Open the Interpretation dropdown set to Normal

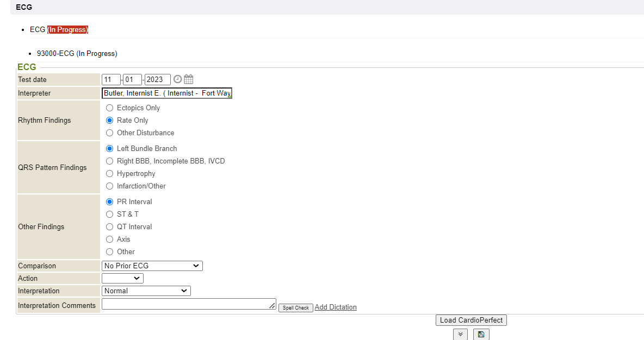pyautogui.click(x=146, y=291)
